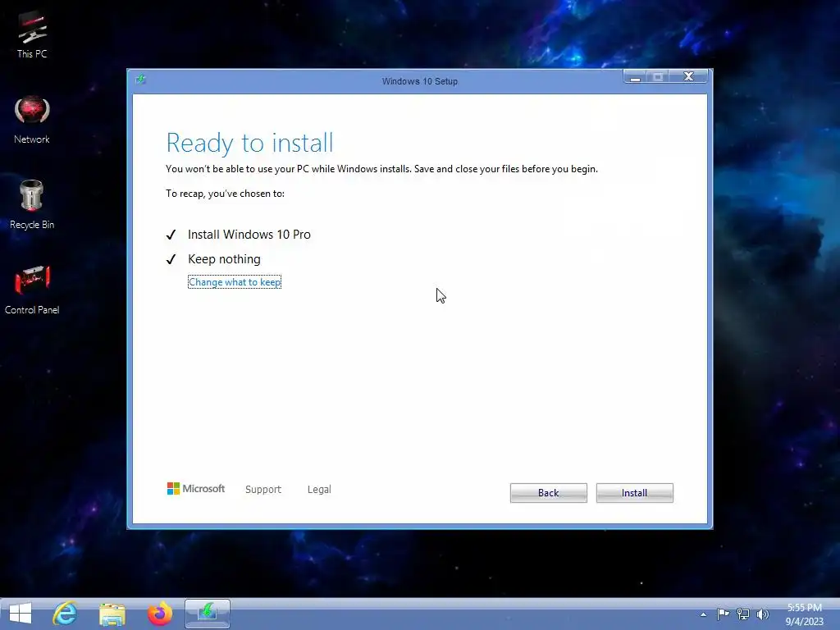Open the Legal link

click(x=319, y=489)
